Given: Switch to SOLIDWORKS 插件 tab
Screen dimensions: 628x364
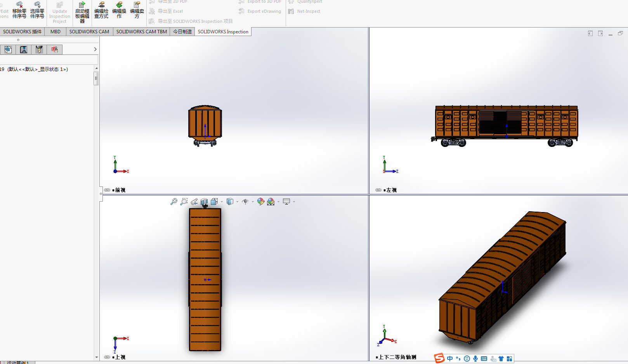Looking at the screenshot, I should (x=22, y=32).
